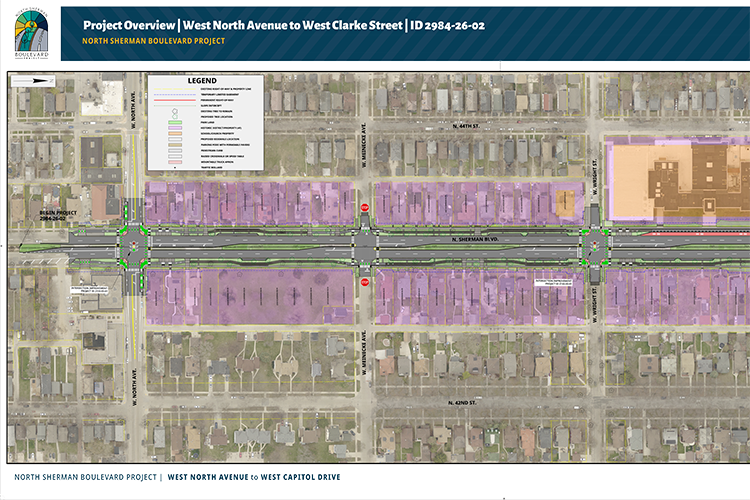750x500 pixels.
Task: Click the 'W. WRIGHT ST.' label above Sherman Blvd
Action: 596,177
